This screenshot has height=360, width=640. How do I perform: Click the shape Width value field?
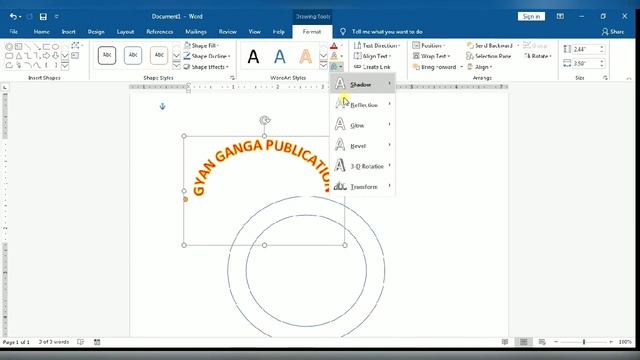click(x=585, y=63)
